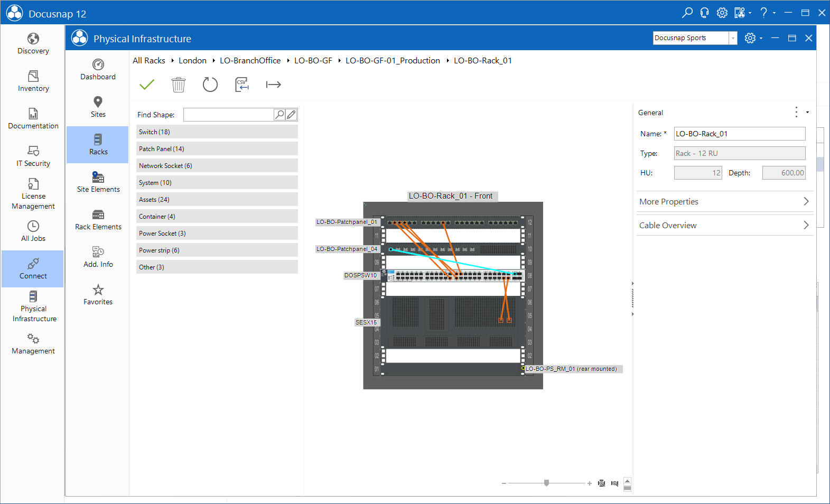This screenshot has height=504, width=830.
Task: Click the zoom slider handle
Action: (547, 483)
